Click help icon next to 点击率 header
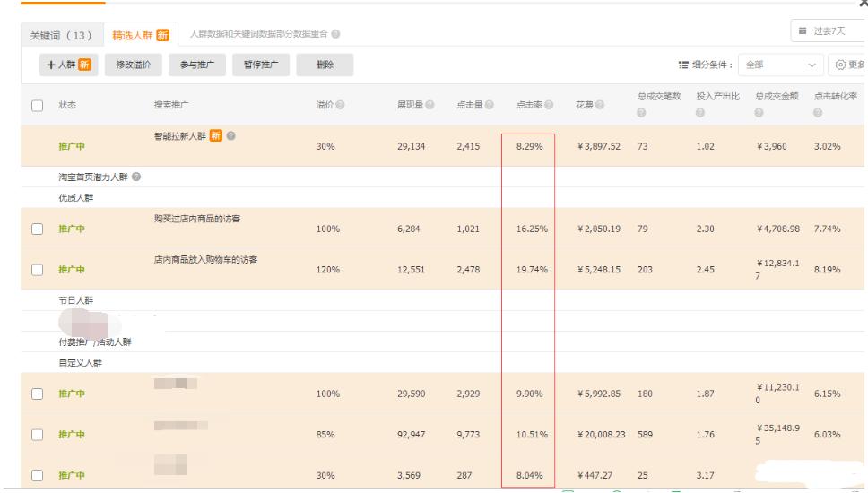 (x=549, y=105)
